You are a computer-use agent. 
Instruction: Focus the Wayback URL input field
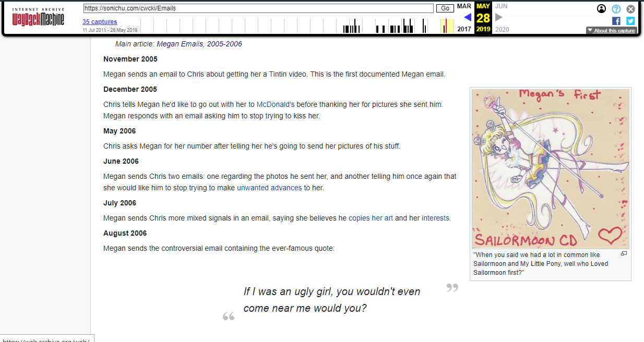pos(258,8)
